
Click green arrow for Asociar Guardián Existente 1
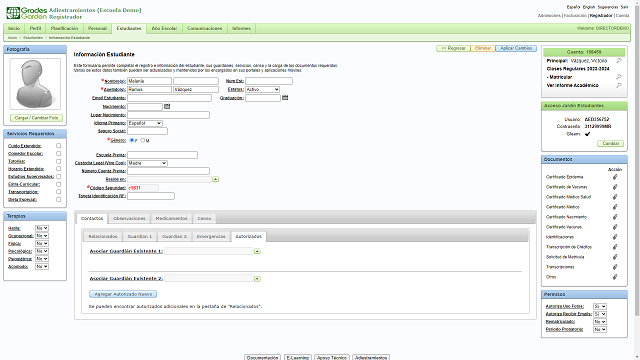tap(257, 251)
